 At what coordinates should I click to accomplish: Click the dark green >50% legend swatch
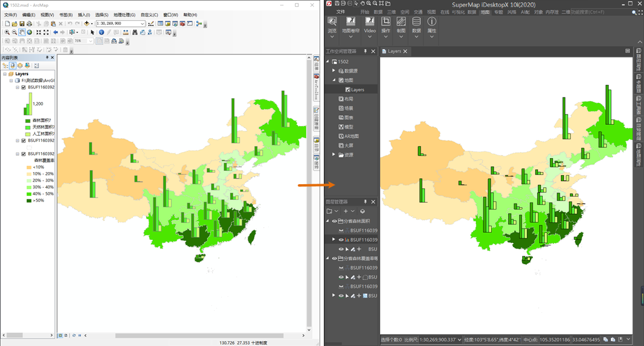29,200
